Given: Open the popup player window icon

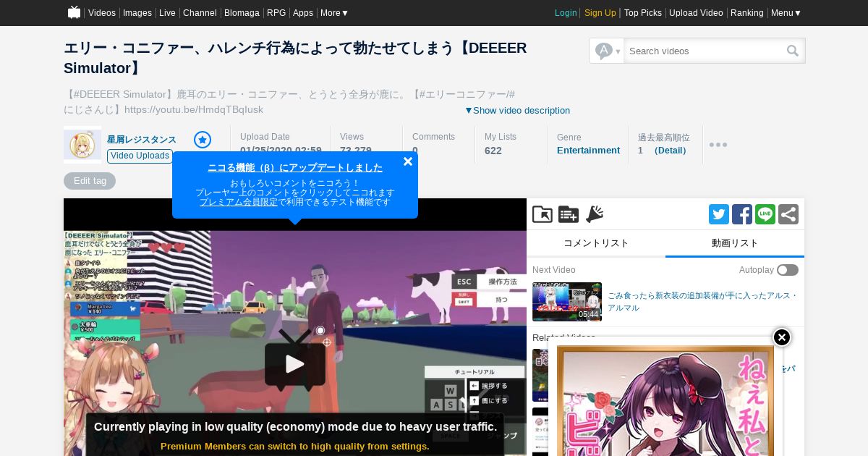Looking at the screenshot, I should (x=542, y=214).
